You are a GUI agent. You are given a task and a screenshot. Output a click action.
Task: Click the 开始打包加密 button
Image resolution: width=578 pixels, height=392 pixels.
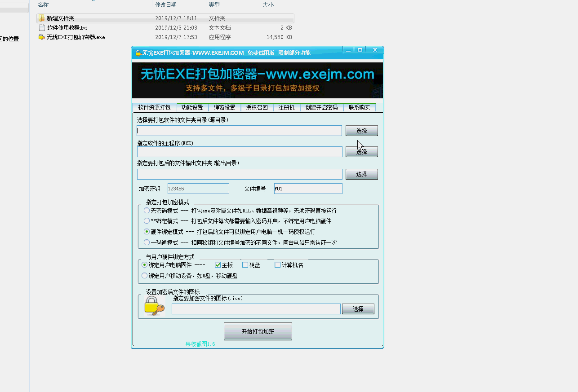tap(258, 331)
